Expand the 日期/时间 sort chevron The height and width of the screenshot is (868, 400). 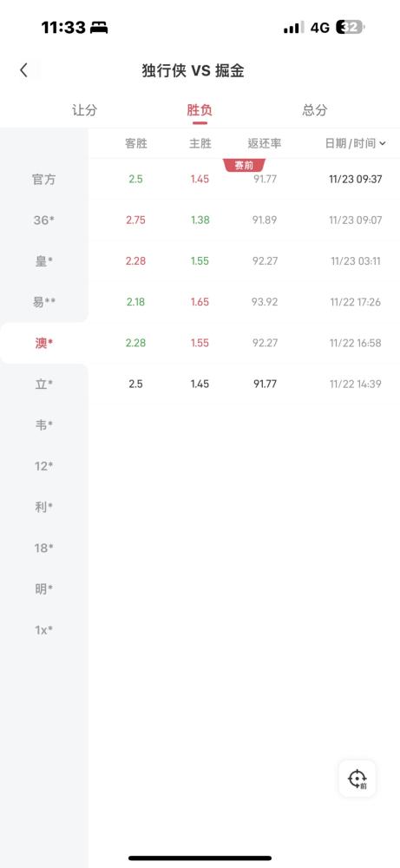point(383,144)
